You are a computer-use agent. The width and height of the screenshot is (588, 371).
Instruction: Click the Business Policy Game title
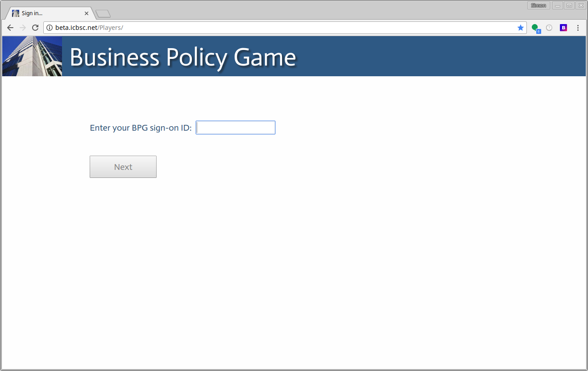(x=182, y=57)
